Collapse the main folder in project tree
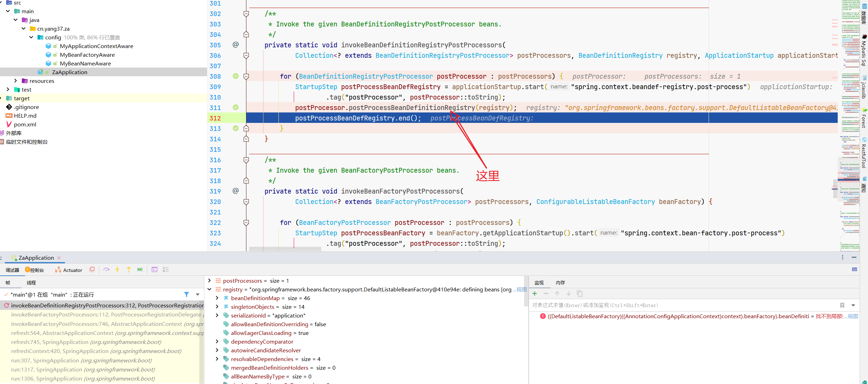Screen dimensions: 868x384 tap(8, 11)
